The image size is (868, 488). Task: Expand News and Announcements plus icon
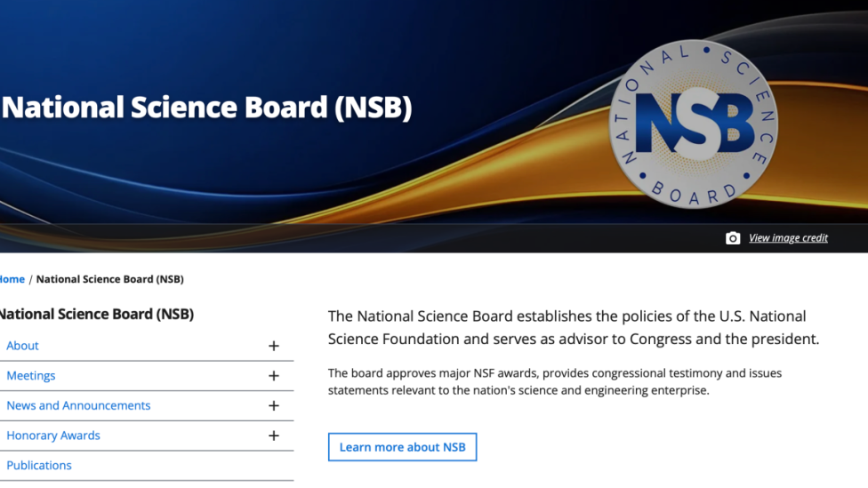(x=273, y=405)
